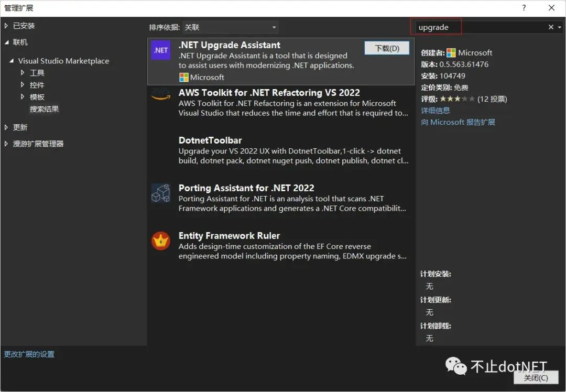Expand the 工具 category
566x392 pixels.
coord(23,72)
